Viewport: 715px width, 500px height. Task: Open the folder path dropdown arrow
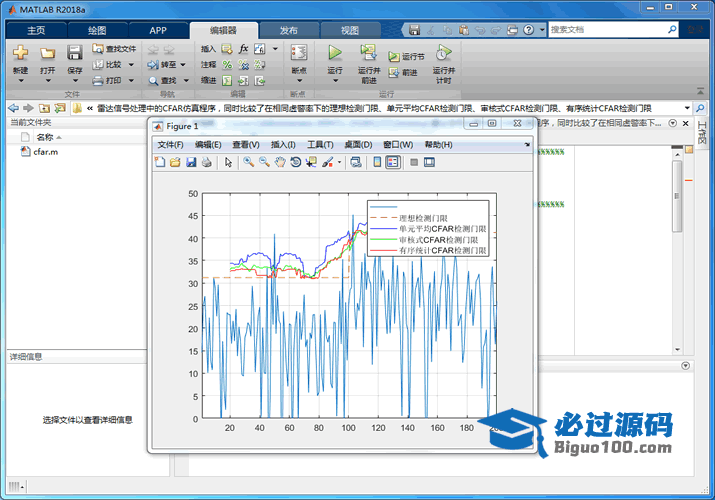[687, 108]
